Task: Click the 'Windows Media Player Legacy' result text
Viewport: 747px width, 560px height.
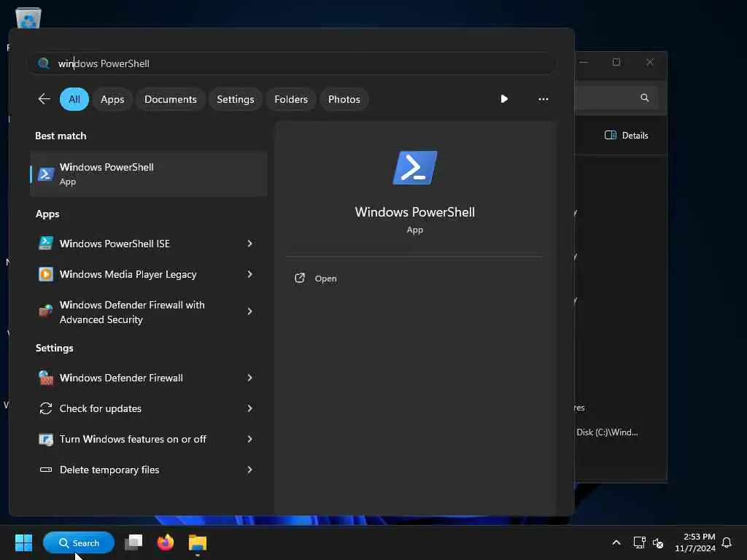Action: click(x=128, y=275)
